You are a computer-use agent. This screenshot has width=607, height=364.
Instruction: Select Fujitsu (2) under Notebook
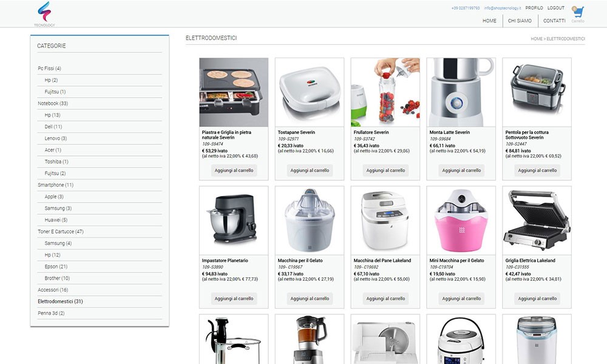pyautogui.click(x=55, y=173)
